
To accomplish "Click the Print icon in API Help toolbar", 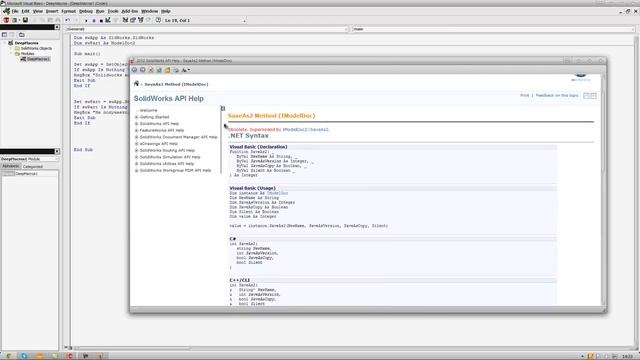I will coord(176,70).
